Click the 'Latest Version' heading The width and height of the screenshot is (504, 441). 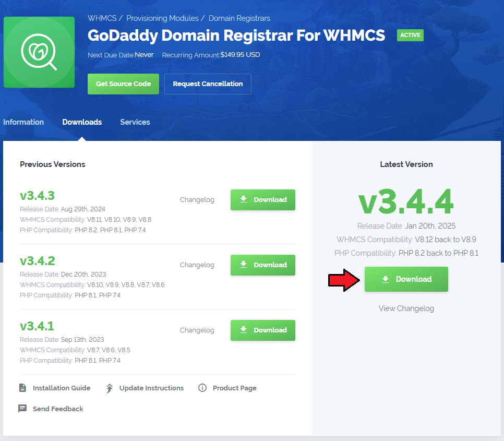(x=406, y=164)
